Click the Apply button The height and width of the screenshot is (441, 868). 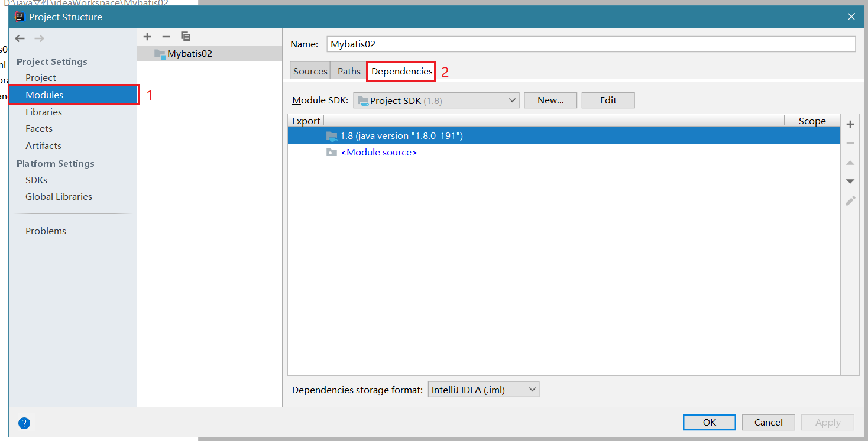[828, 422]
